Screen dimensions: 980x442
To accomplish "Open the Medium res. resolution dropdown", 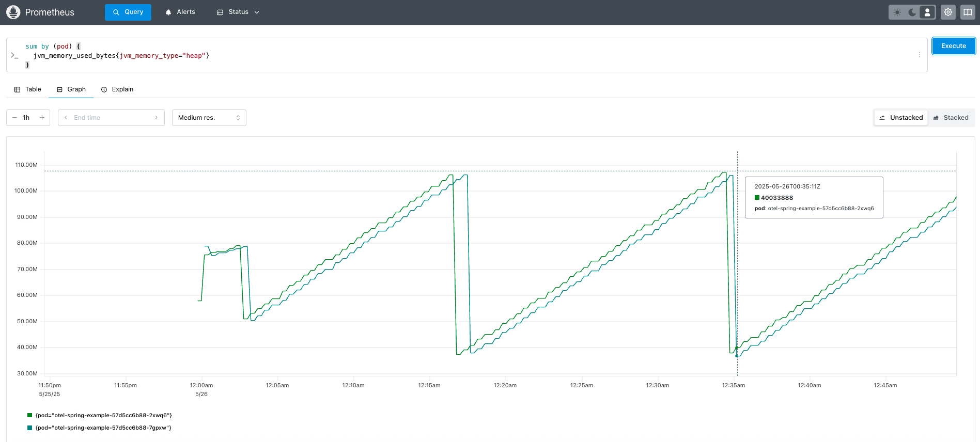I will 209,118.
